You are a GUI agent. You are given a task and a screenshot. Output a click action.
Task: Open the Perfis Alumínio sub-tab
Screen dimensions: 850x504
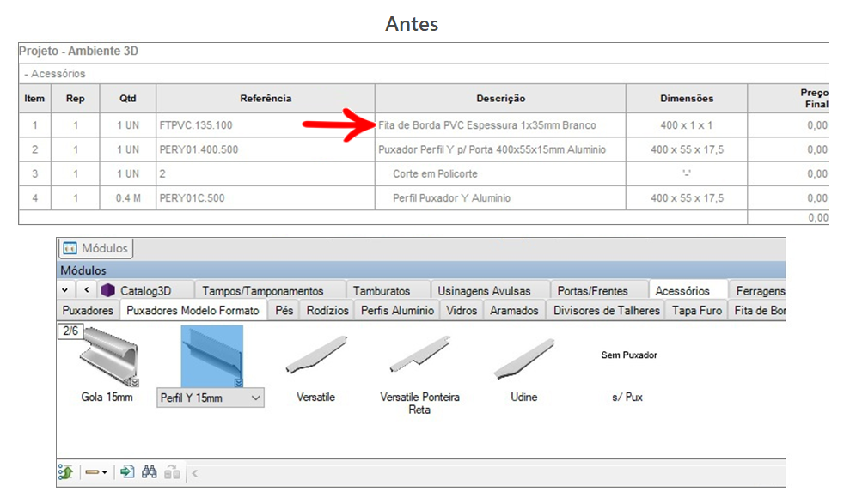click(x=397, y=311)
